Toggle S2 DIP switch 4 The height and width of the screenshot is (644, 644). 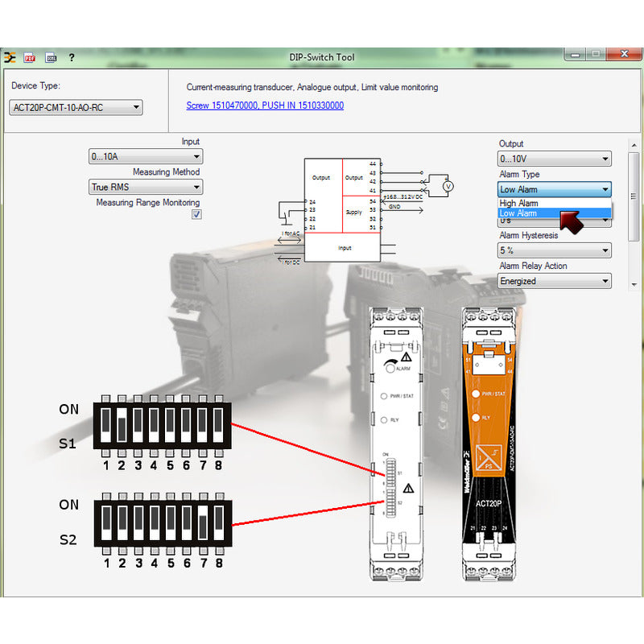155,522
